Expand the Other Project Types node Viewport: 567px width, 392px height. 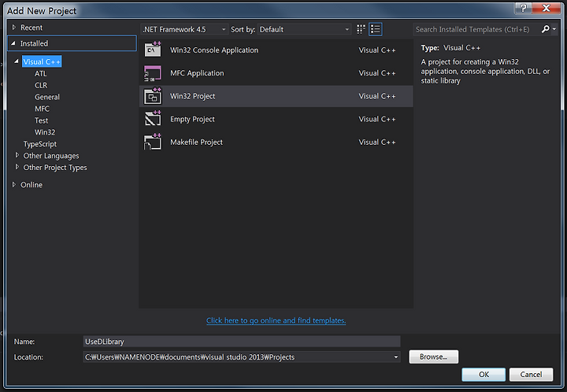pos(17,167)
